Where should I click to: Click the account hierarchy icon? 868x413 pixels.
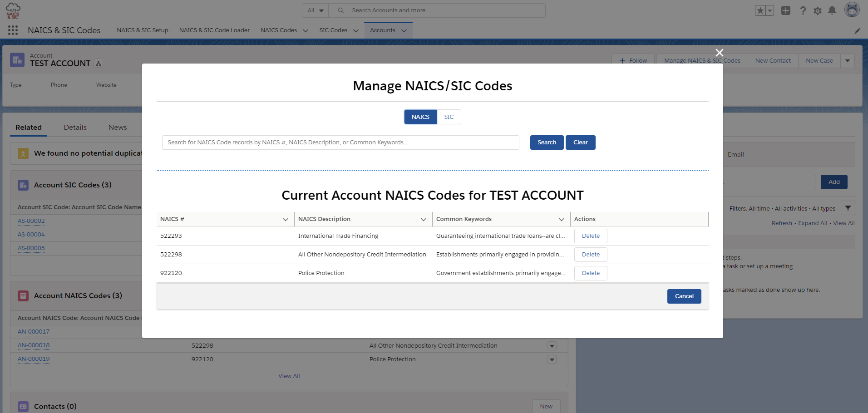click(x=99, y=64)
